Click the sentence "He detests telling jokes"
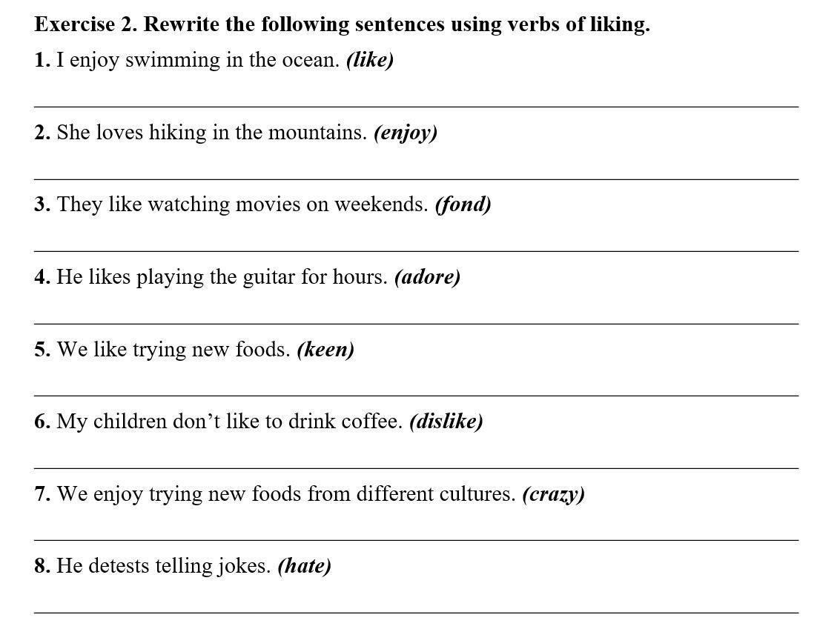 pyautogui.click(x=163, y=566)
